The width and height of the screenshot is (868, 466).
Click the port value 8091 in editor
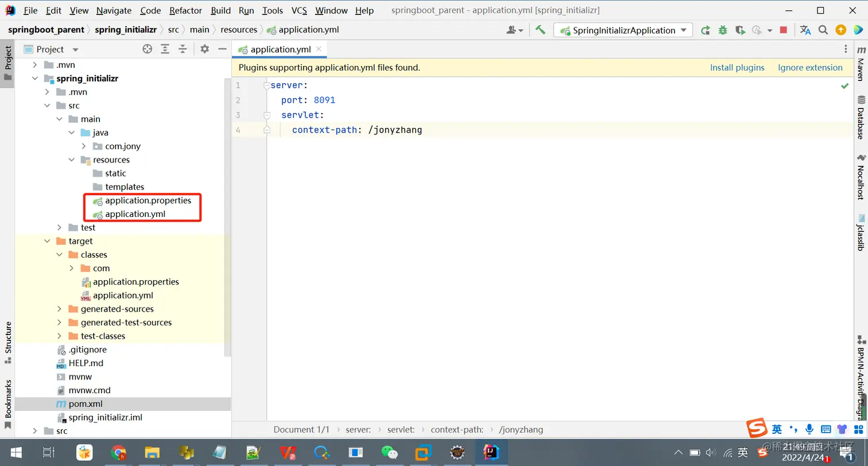tap(324, 100)
